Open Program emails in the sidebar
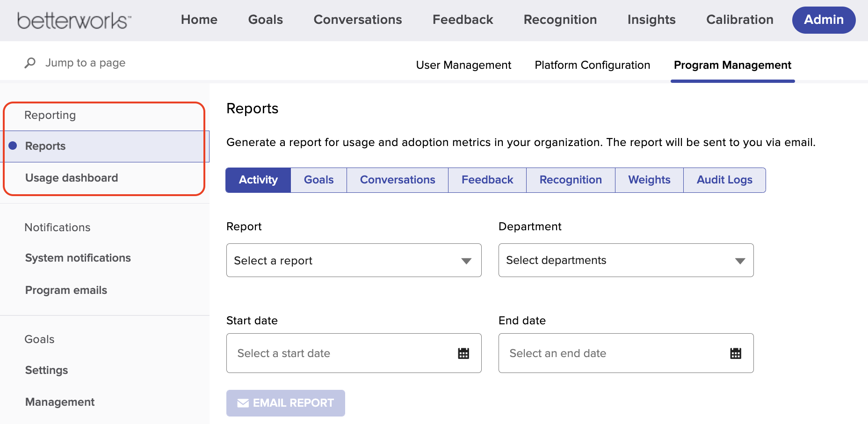The image size is (868, 424). pos(66,290)
